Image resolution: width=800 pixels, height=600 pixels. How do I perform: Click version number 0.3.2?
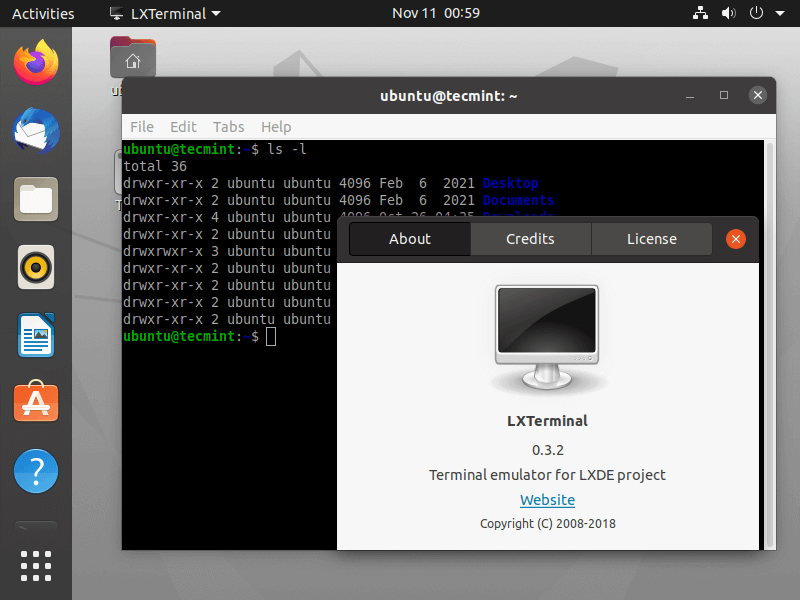pyautogui.click(x=547, y=450)
